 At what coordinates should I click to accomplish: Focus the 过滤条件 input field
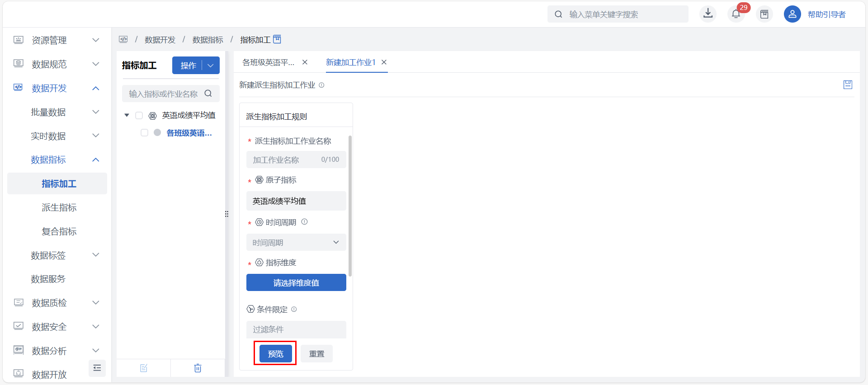296,329
